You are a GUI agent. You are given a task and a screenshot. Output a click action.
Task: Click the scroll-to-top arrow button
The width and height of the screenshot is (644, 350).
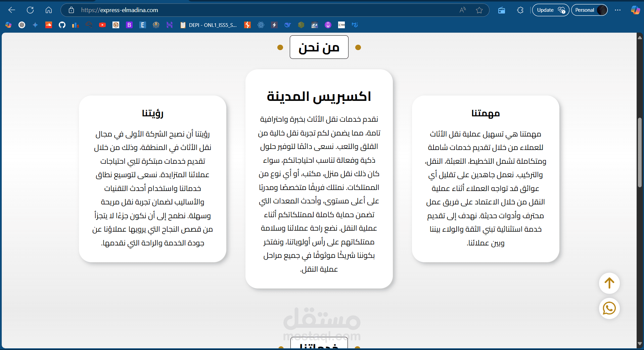(x=609, y=283)
